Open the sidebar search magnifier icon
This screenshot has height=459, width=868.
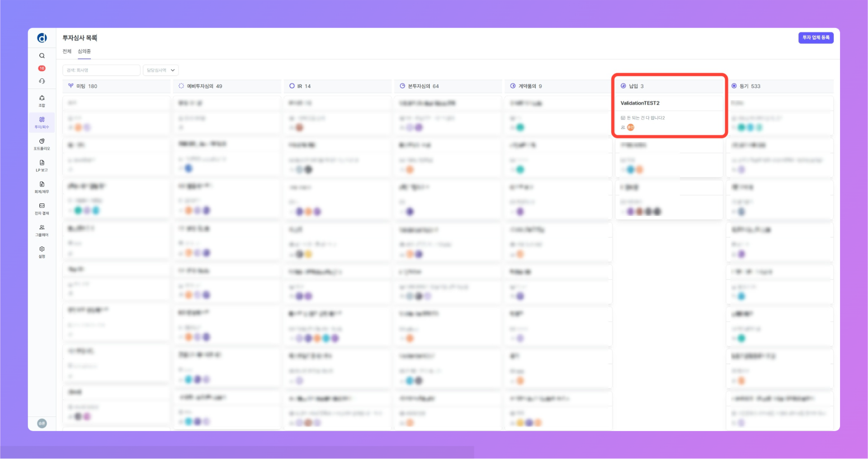(42, 56)
